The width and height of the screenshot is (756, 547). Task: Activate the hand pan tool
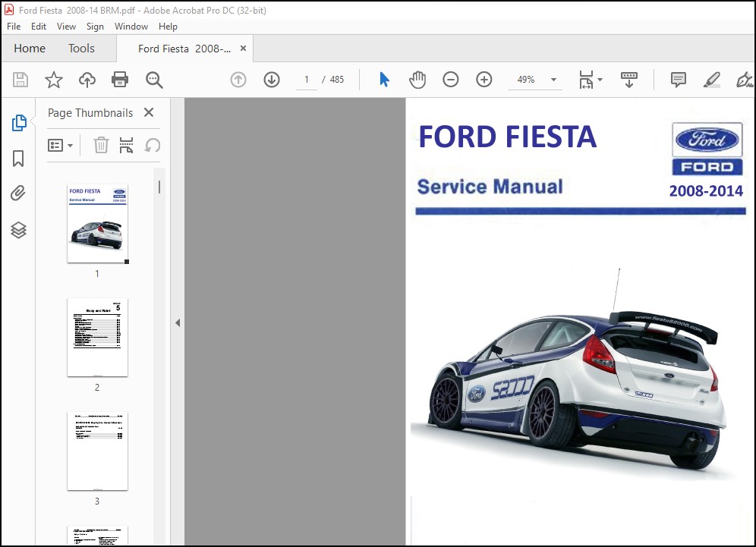click(417, 80)
